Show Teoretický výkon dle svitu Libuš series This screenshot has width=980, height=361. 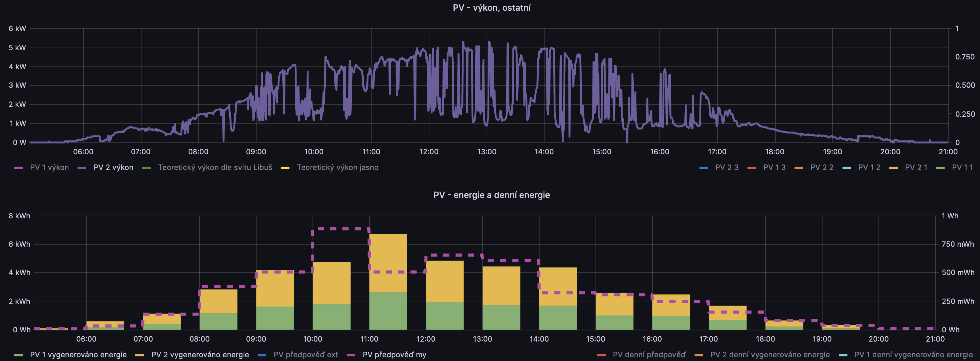pyautogui.click(x=215, y=168)
